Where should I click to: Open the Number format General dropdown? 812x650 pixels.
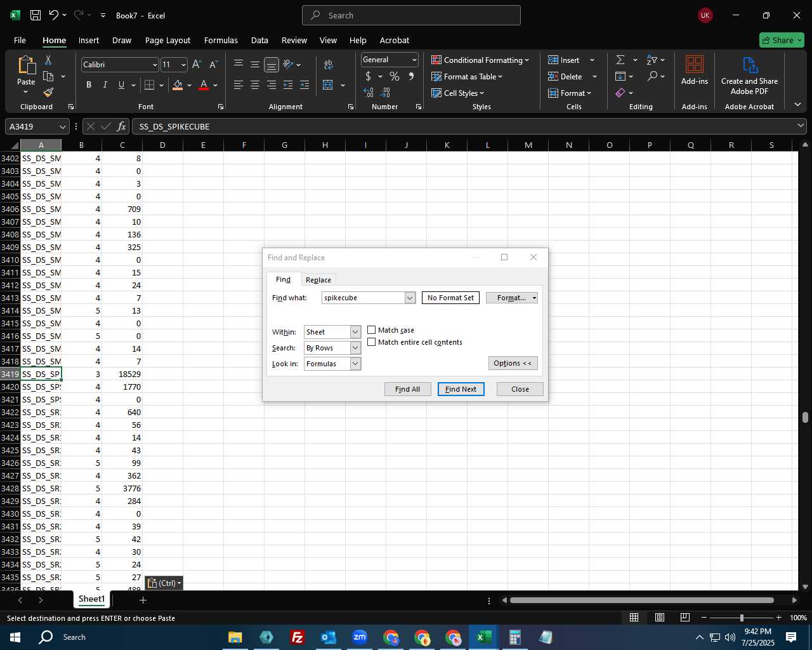click(x=414, y=60)
